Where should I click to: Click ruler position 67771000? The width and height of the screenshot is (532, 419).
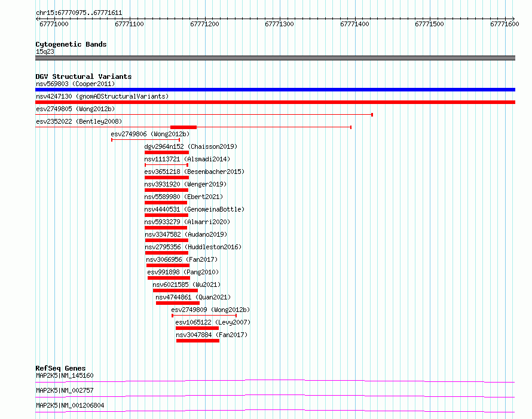(54, 24)
